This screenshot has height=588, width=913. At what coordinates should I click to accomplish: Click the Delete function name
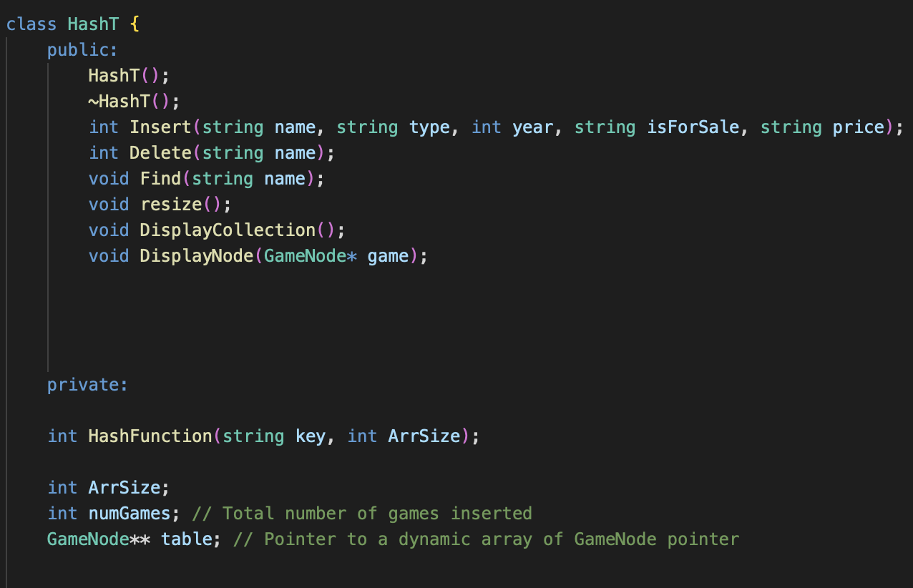coord(160,153)
